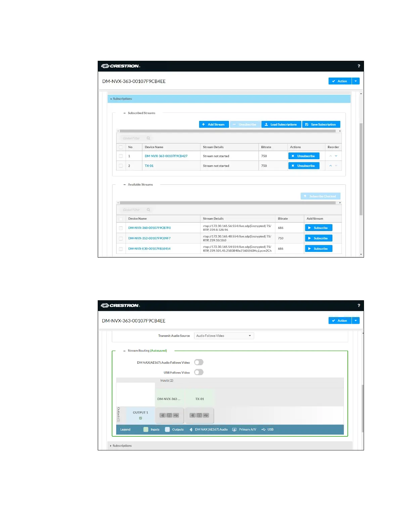Select all subscribed streams header checkbox
Screen dimensions: 411x532
[121, 147]
